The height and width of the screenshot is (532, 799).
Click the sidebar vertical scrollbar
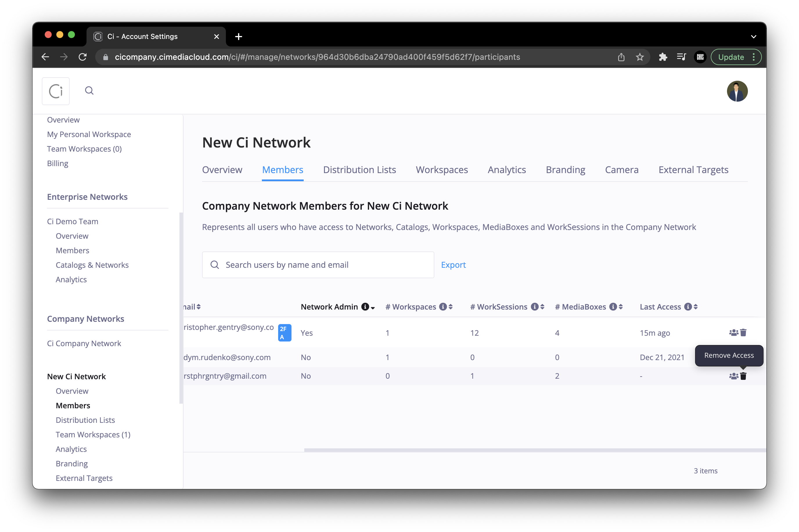coord(181,308)
